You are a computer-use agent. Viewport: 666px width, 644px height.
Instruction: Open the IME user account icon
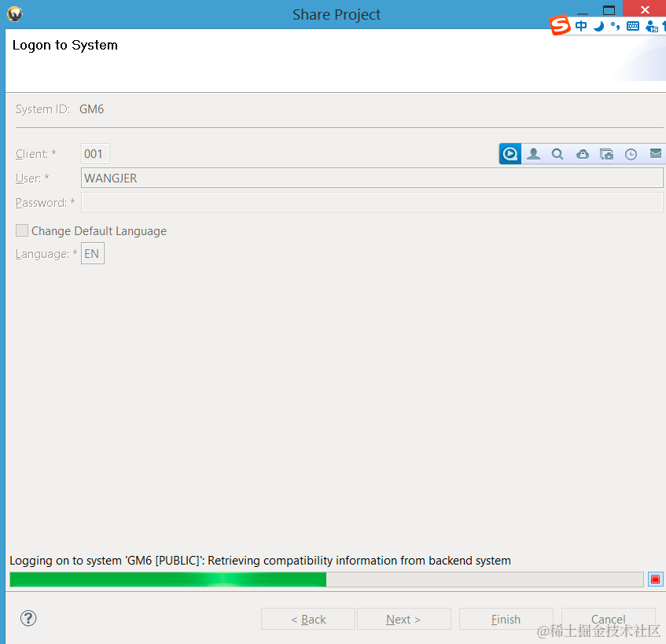tap(652, 26)
